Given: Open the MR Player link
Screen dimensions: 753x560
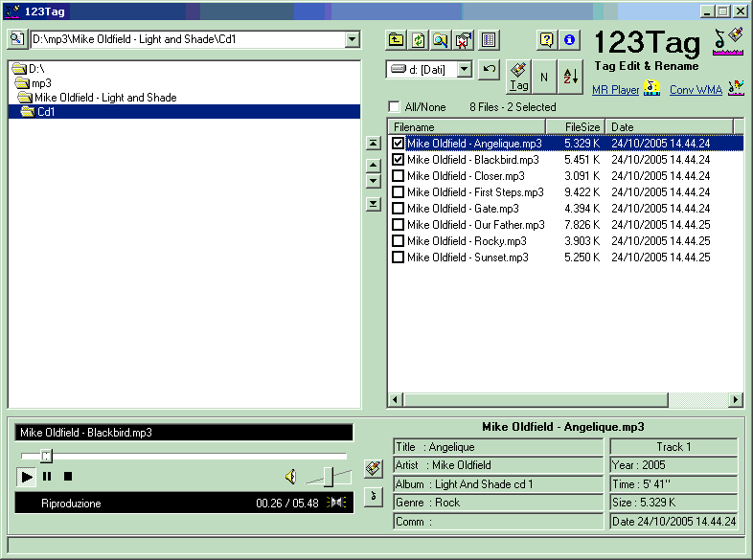Looking at the screenshot, I should (615, 90).
